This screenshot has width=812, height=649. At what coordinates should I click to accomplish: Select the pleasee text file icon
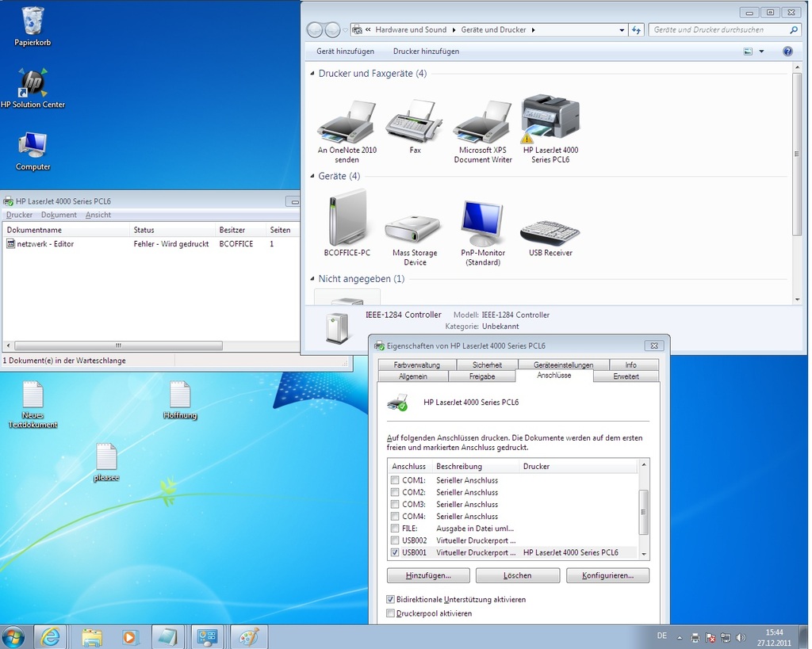point(106,462)
